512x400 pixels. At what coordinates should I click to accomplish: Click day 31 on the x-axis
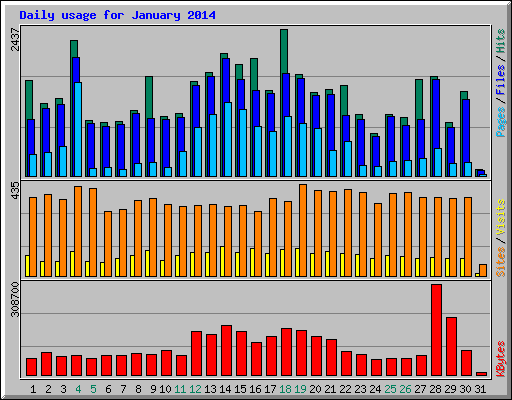pos(480,389)
